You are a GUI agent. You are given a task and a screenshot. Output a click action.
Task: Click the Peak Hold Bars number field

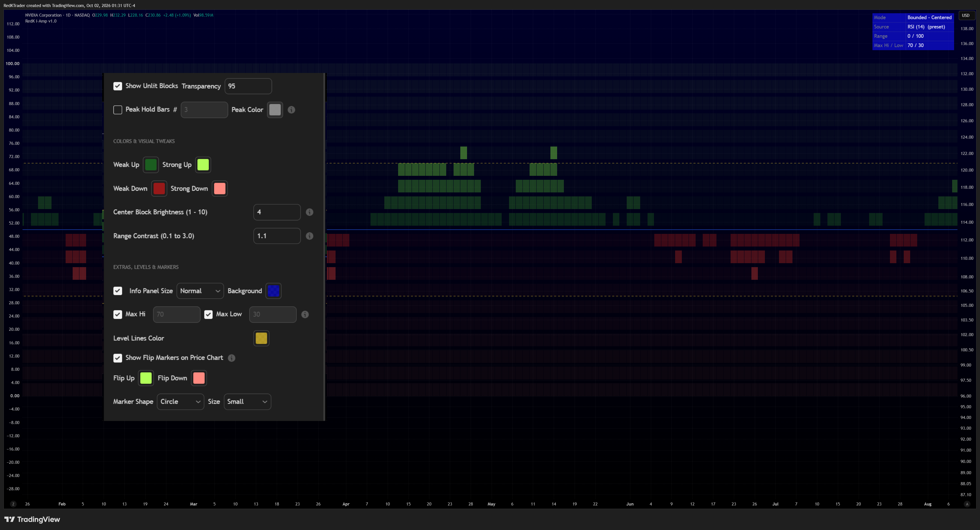point(204,110)
